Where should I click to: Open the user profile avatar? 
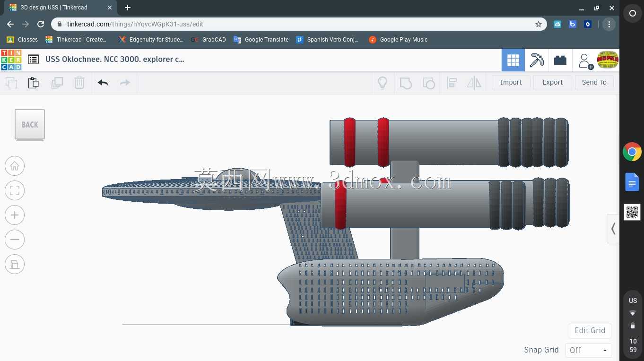coord(608,60)
